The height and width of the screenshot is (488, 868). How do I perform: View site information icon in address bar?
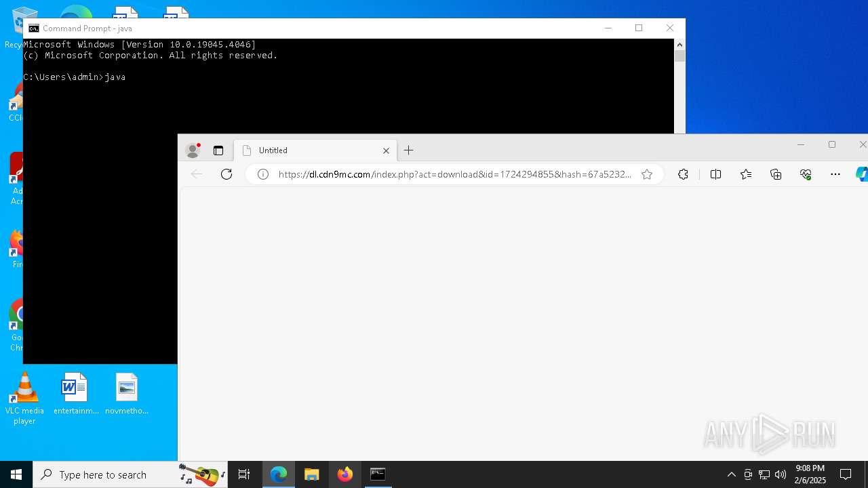(263, 174)
